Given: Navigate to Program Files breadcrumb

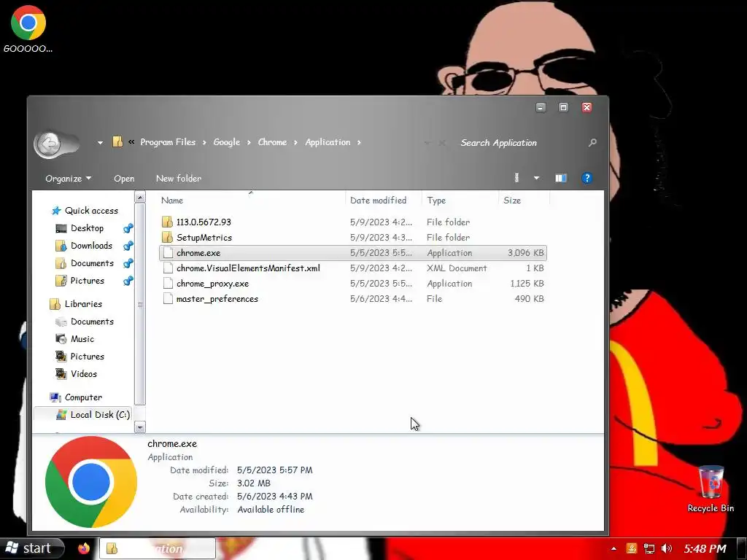Looking at the screenshot, I should 168,142.
